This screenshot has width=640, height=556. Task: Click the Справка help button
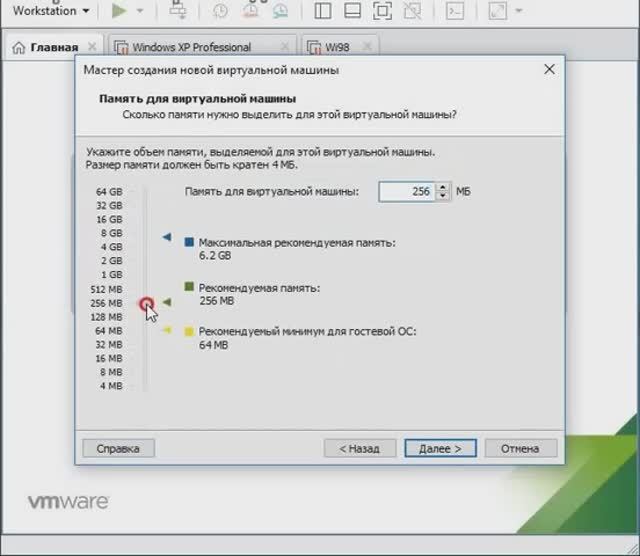tap(118, 449)
